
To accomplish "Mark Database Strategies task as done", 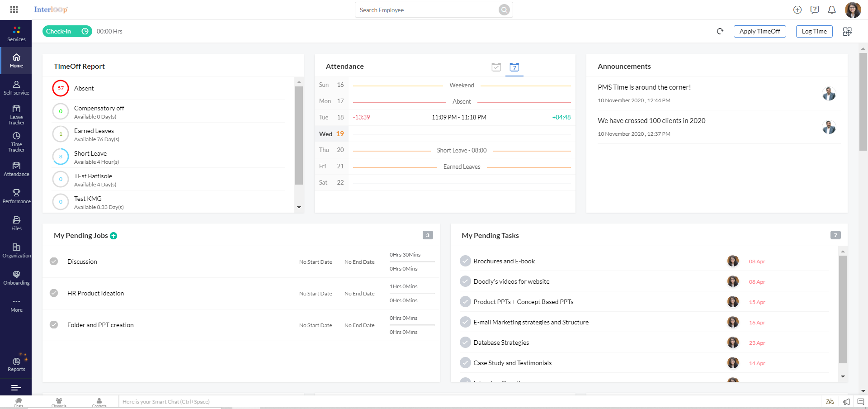I will tap(465, 342).
